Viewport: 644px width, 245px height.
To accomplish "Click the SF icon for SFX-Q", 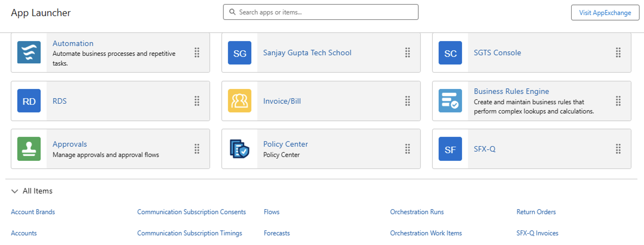I will [450, 149].
